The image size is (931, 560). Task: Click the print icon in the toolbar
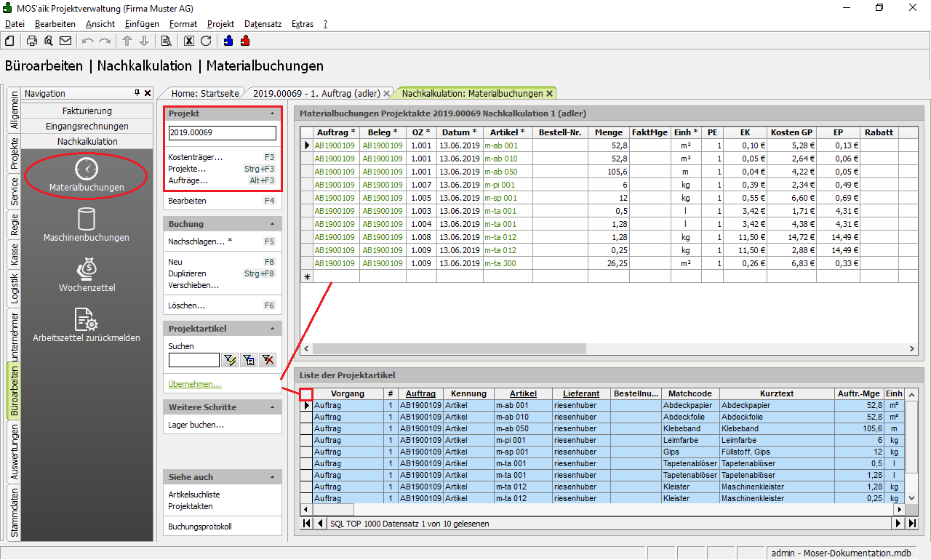tap(32, 41)
